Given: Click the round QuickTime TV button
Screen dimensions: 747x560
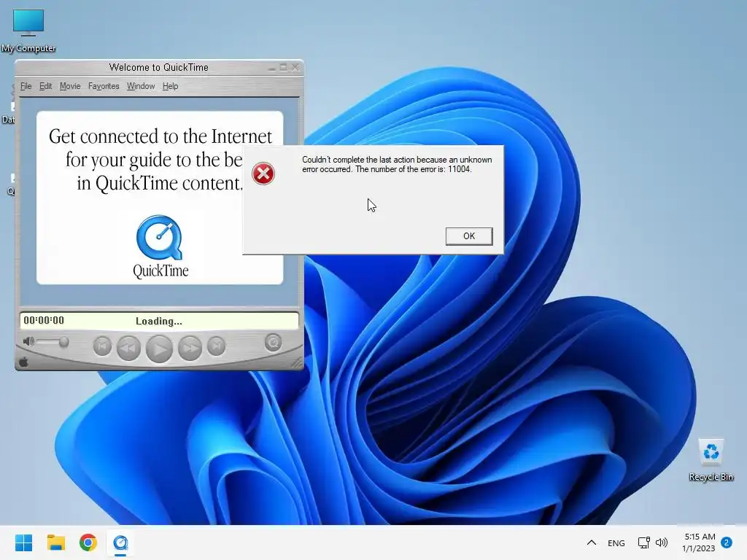Looking at the screenshot, I should pos(273,343).
